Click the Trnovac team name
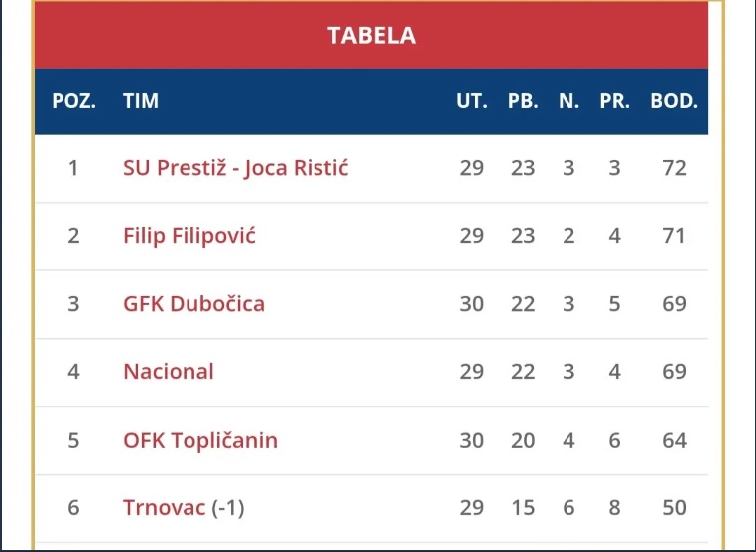The height and width of the screenshot is (552, 756). 165,508
